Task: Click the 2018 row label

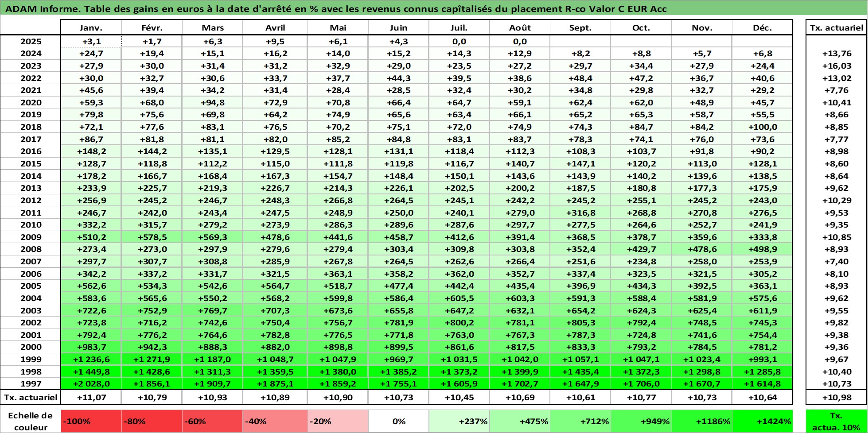Action: [31, 127]
